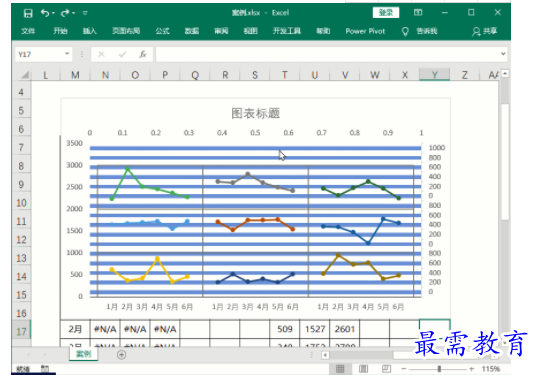Screen dimensions: 536x375
Task: Select column header M
Action: pos(75,75)
